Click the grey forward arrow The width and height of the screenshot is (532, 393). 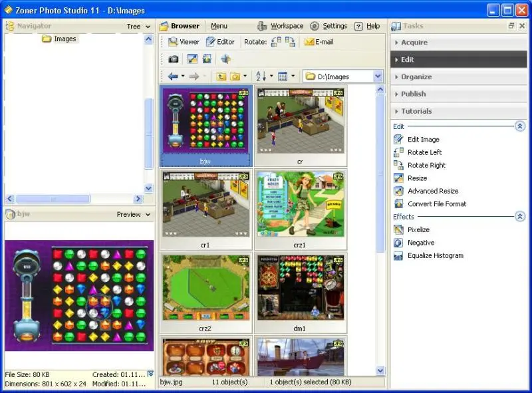click(194, 76)
